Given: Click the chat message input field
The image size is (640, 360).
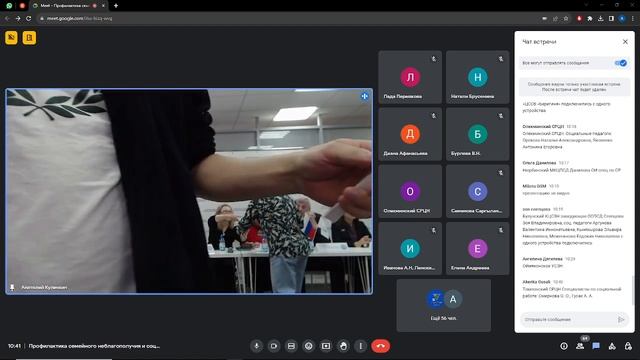Looking at the screenshot, I should [567, 319].
